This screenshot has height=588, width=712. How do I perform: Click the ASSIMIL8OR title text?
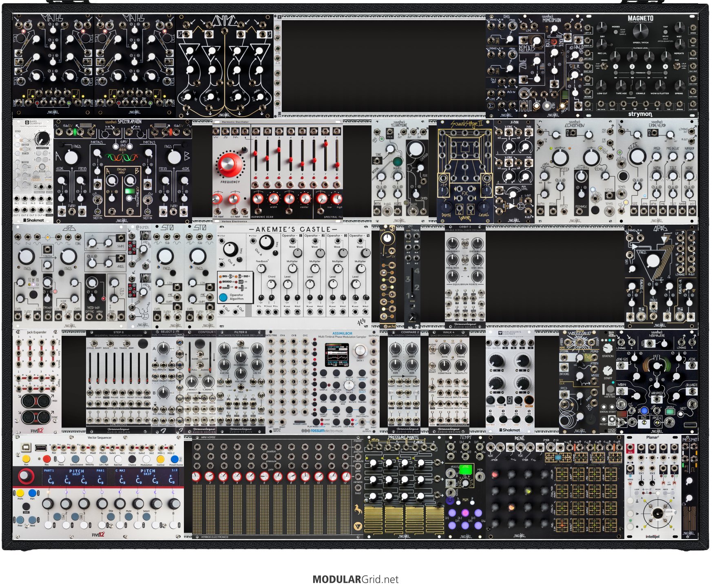[342, 334]
